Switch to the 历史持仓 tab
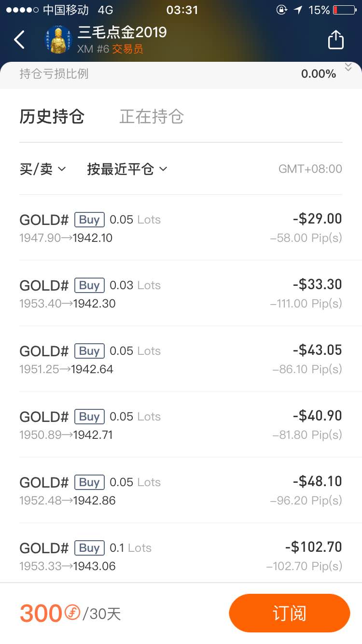The width and height of the screenshot is (362, 644). 52,117
